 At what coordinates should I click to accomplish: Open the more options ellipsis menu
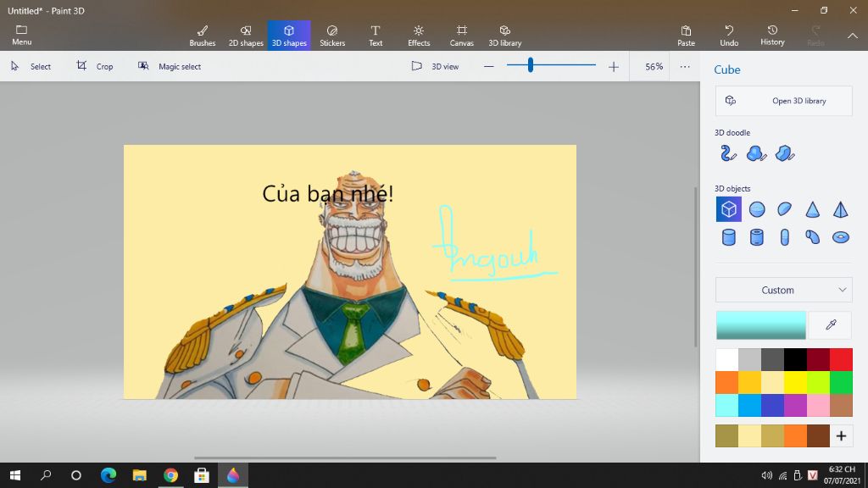pyautogui.click(x=685, y=66)
